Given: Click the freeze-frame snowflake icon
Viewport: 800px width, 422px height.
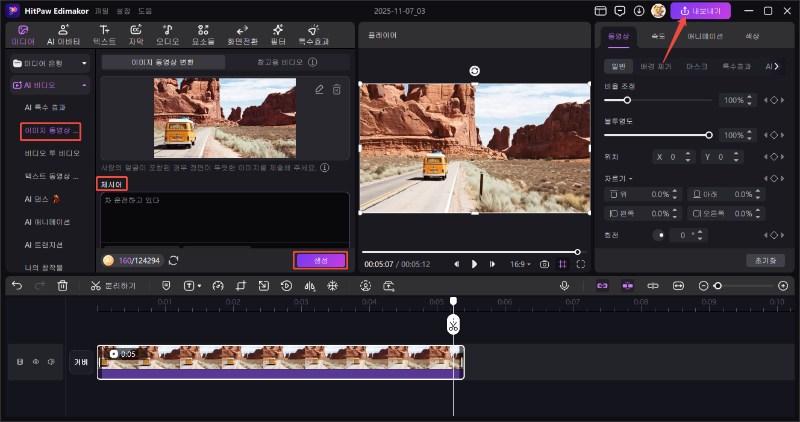Looking at the screenshot, I should [x=332, y=286].
